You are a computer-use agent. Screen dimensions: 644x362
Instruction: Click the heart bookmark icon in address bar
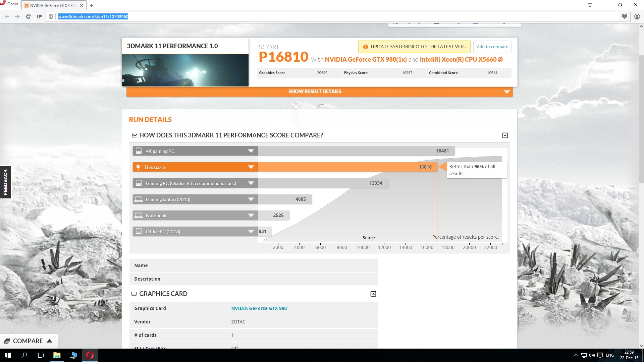coord(624,16)
